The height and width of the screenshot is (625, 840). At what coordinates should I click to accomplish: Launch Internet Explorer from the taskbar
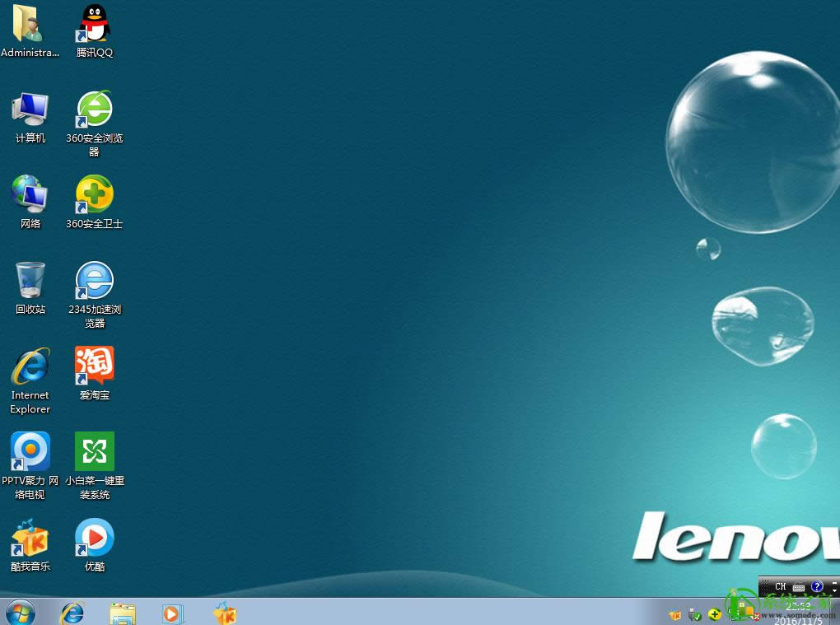[72, 613]
